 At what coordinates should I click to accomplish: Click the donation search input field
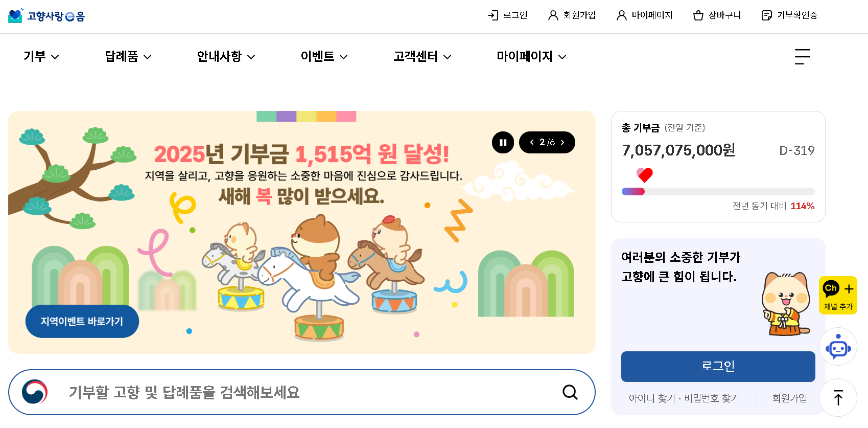coord(255,393)
